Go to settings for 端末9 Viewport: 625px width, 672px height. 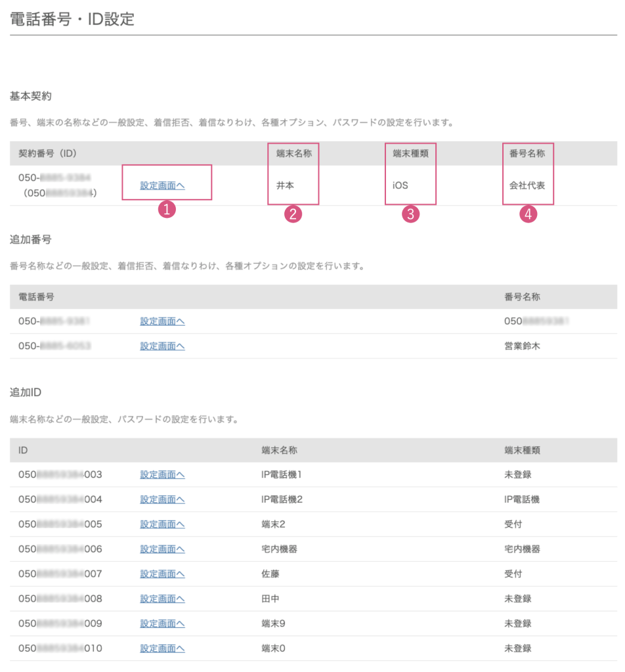(162, 623)
